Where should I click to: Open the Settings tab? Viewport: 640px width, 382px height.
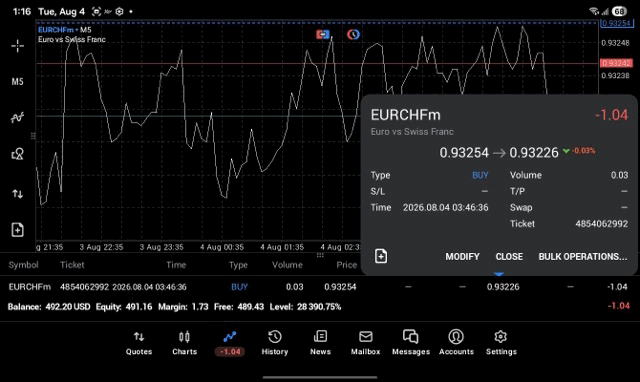(501, 343)
